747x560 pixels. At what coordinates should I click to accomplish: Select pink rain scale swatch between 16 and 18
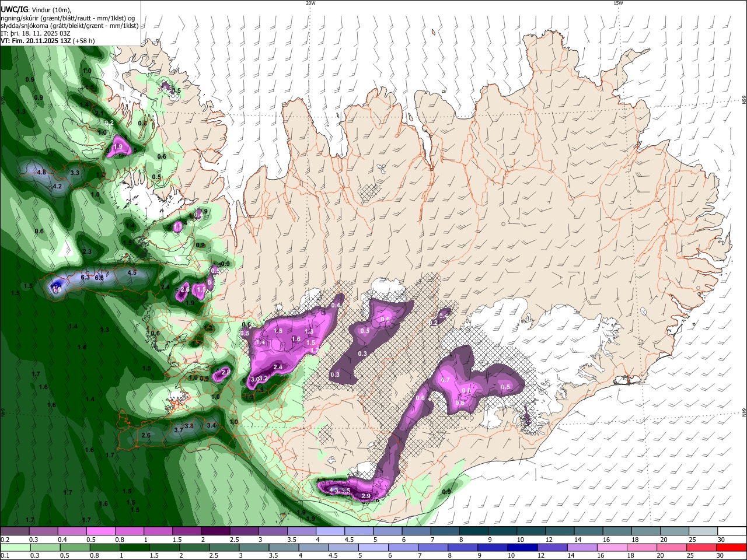pyautogui.click(x=612, y=547)
